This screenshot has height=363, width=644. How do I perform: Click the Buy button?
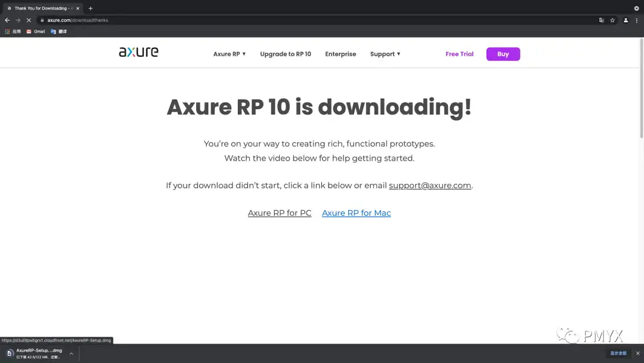click(x=503, y=54)
